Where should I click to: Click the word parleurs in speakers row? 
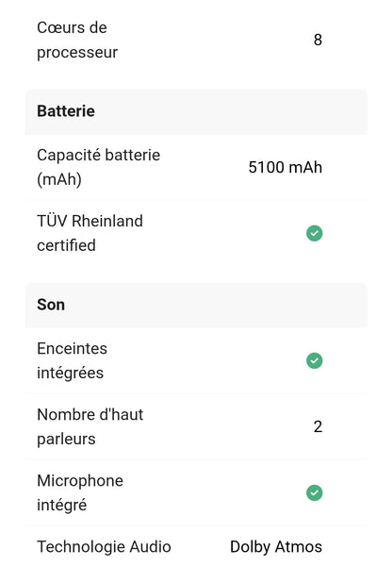[66, 440]
